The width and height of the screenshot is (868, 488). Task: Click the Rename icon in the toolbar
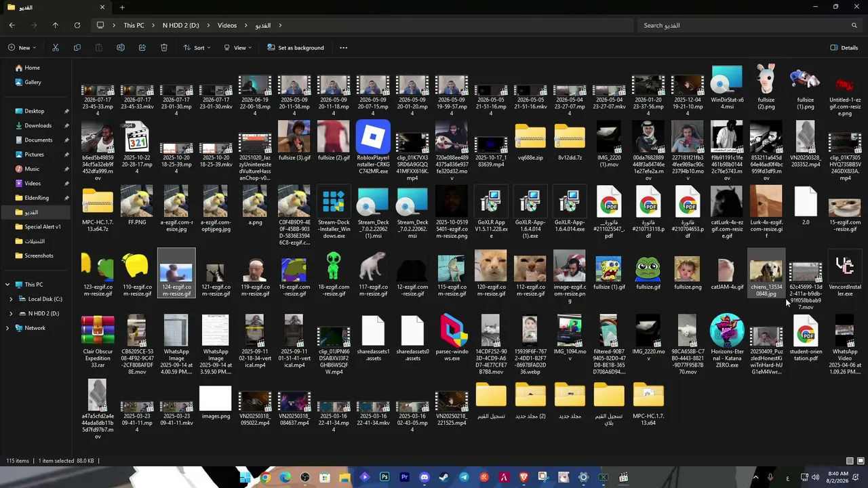coord(121,47)
